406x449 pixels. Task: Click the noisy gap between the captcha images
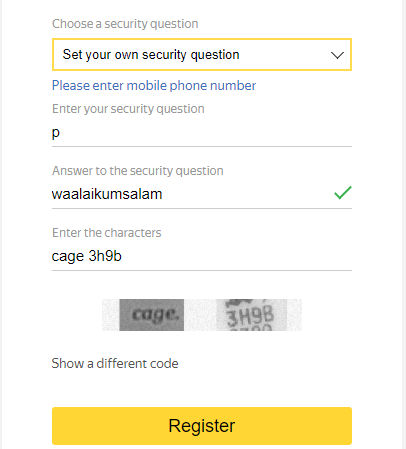pyautogui.click(x=200, y=315)
